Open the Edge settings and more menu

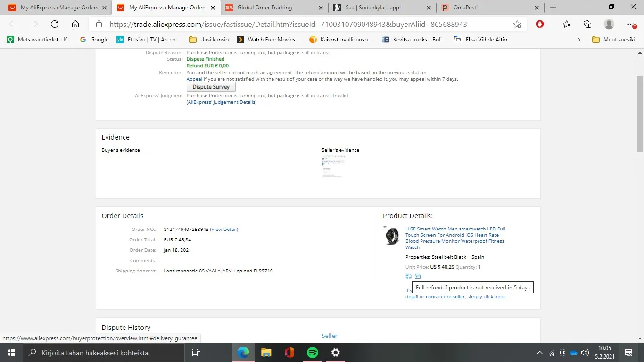point(632,24)
